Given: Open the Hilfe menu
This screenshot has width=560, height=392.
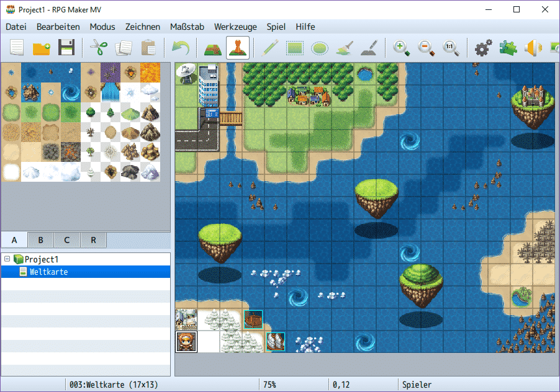Looking at the screenshot, I should (x=305, y=27).
